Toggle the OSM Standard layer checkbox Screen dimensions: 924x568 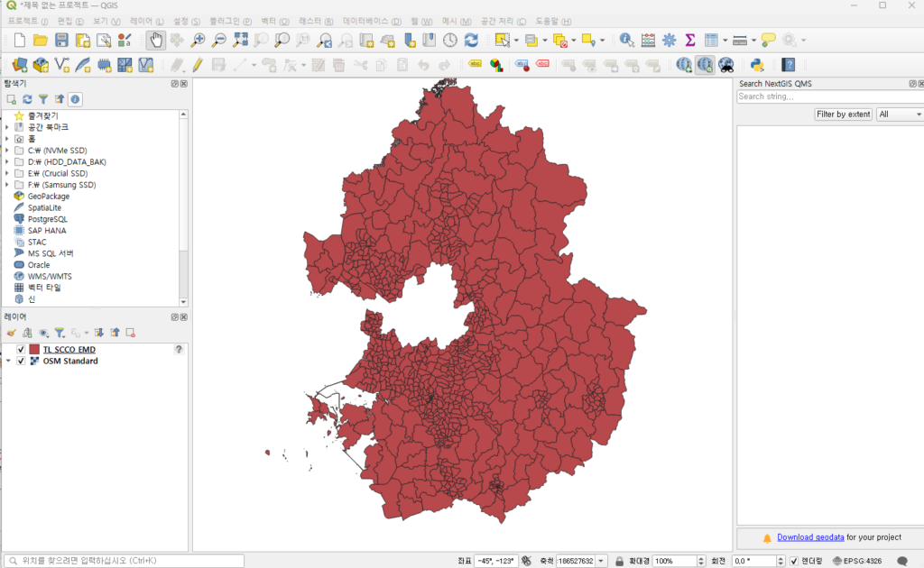(21, 361)
